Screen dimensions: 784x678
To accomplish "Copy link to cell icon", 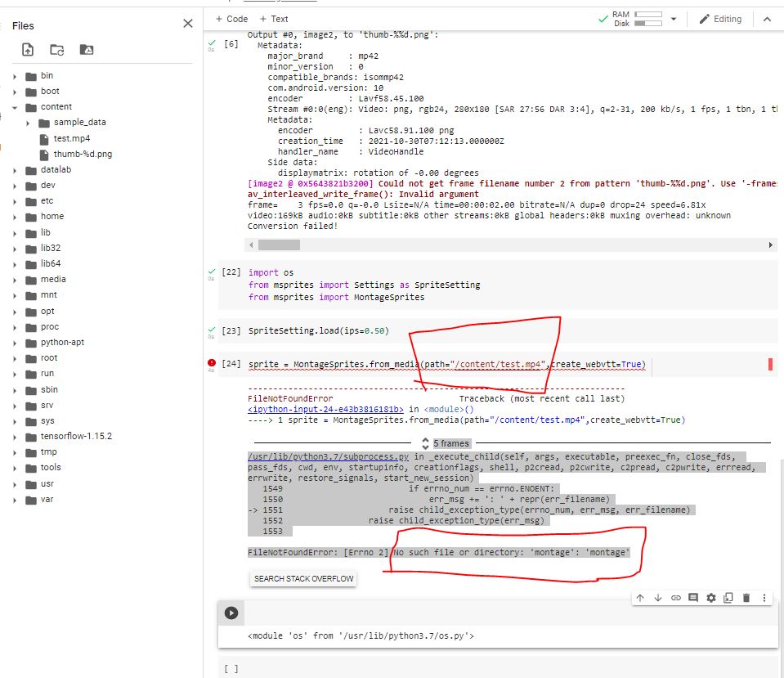I will (x=676, y=597).
